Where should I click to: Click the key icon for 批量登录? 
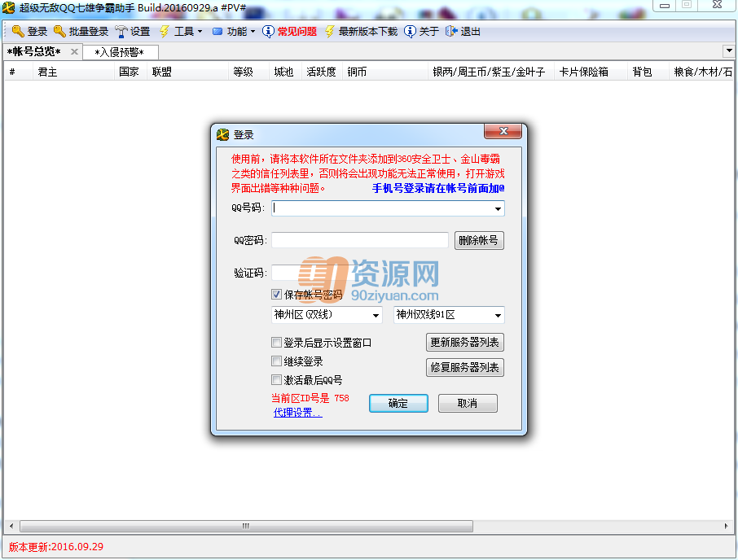click(59, 32)
